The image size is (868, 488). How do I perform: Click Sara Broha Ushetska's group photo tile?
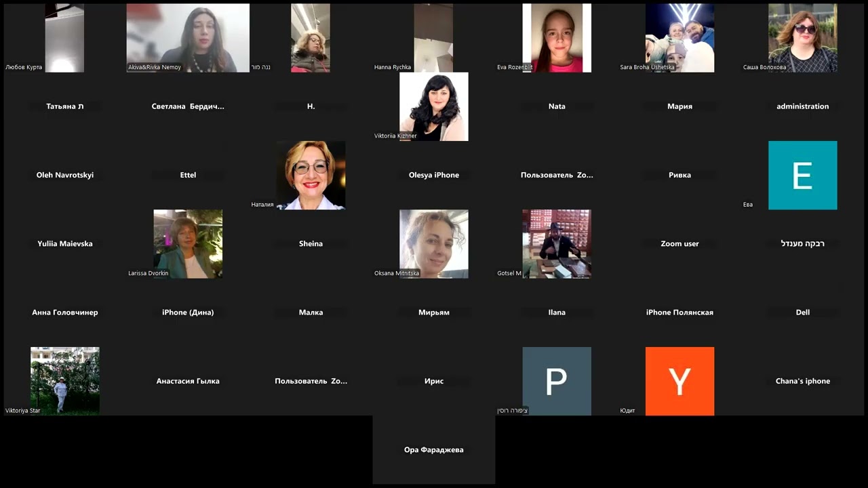[679, 38]
